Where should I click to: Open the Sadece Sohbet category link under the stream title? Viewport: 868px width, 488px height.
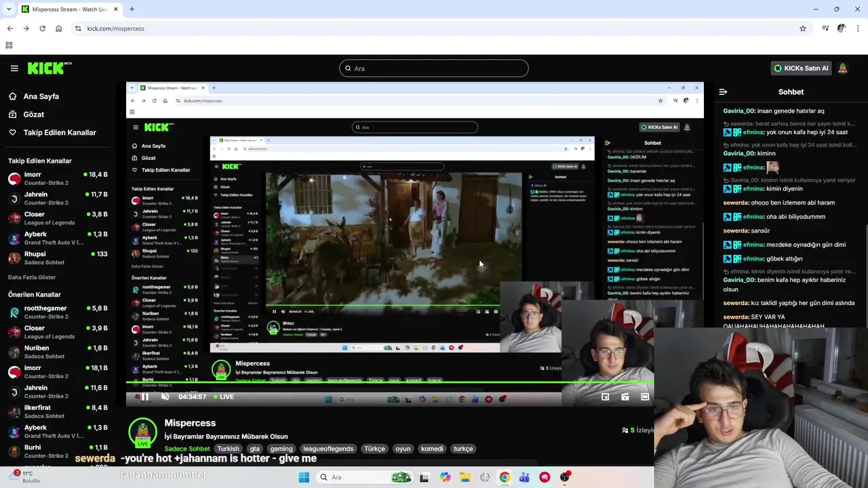[x=187, y=449]
